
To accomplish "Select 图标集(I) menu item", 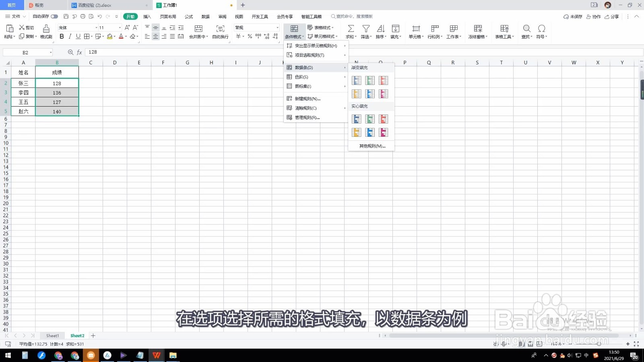I will (x=316, y=86).
